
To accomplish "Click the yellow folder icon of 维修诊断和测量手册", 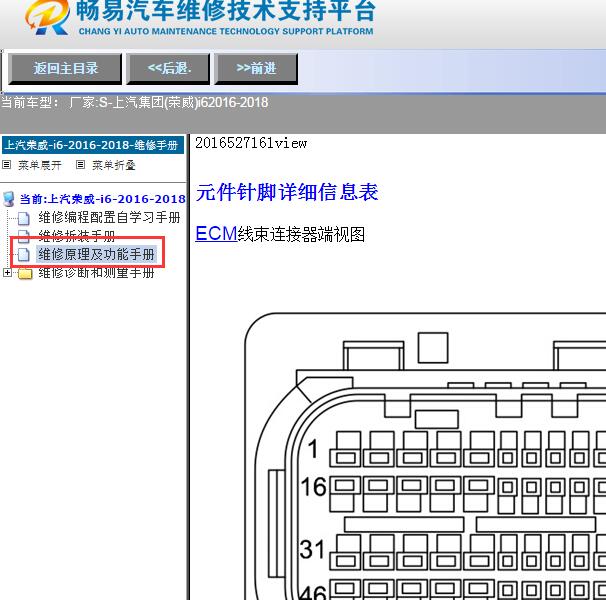I will click(25, 273).
